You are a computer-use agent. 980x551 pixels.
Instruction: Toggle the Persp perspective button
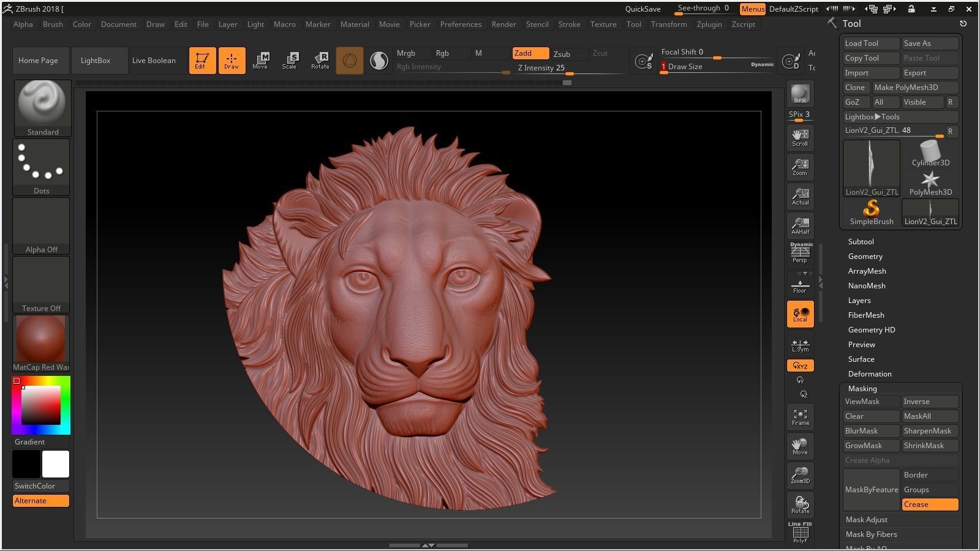800,253
